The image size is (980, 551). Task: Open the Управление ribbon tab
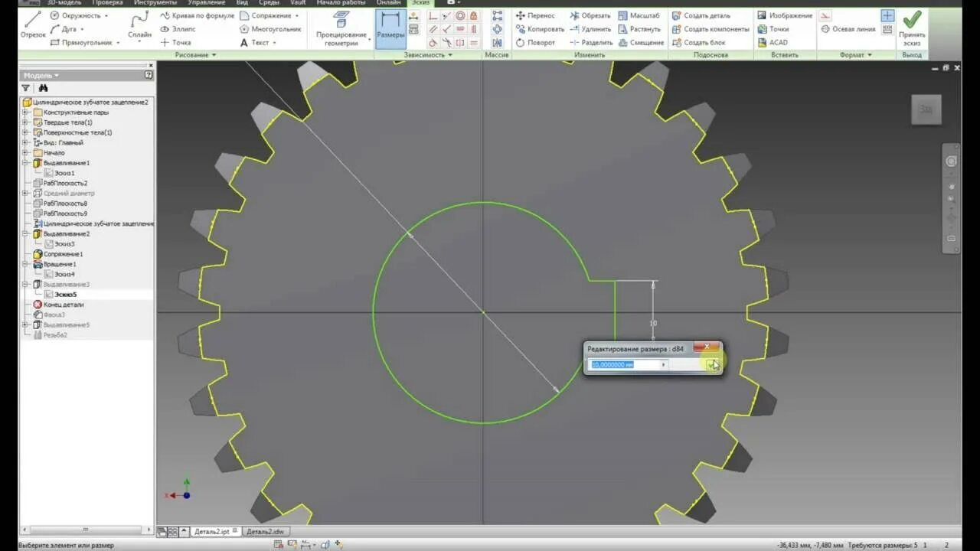tap(207, 3)
